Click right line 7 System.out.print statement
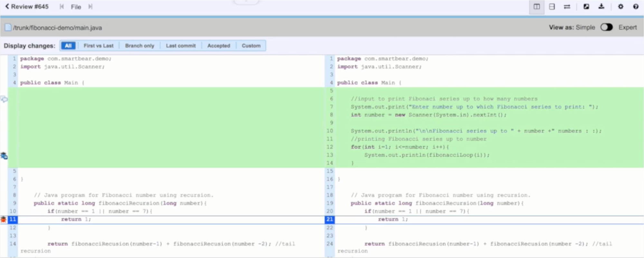644x258 pixels. tap(474, 107)
